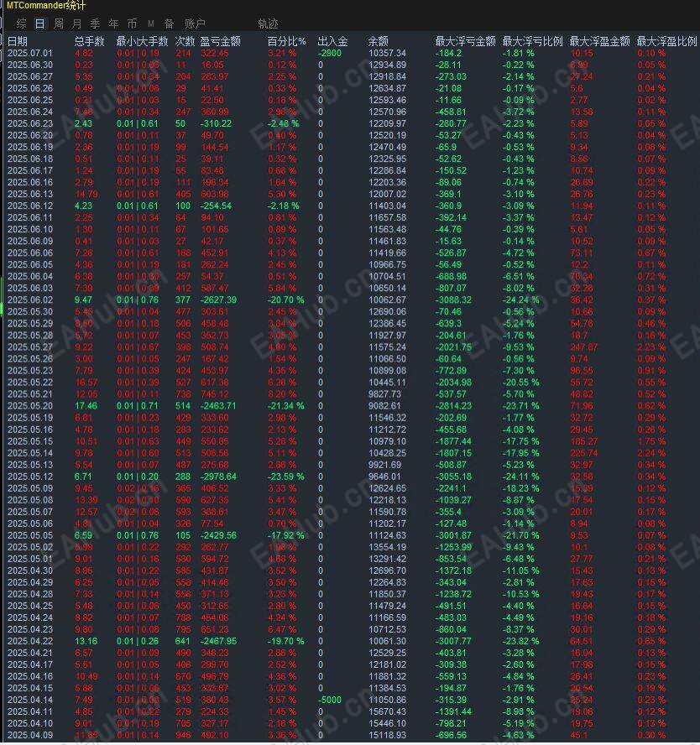Click the 最小|大手数 column header
The image size is (700, 745).
tap(142, 41)
